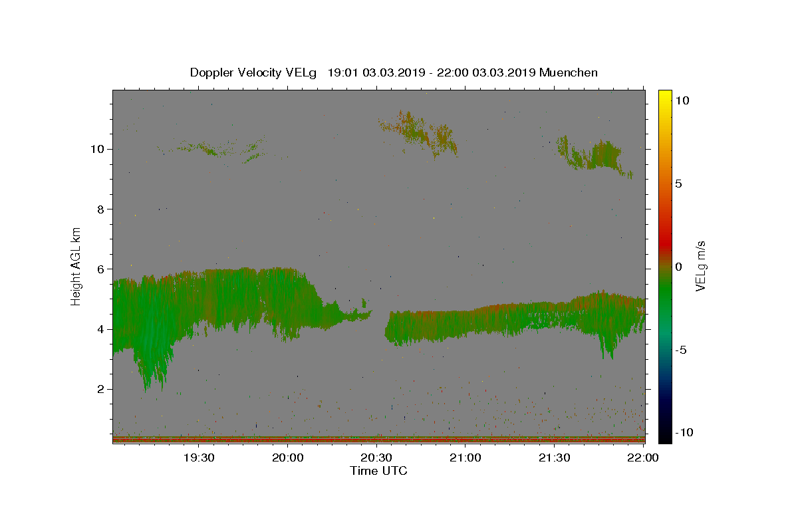The width and height of the screenshot is (798, 532).
Task: Click the 21:00 time tick label
Action: [465, 458]
